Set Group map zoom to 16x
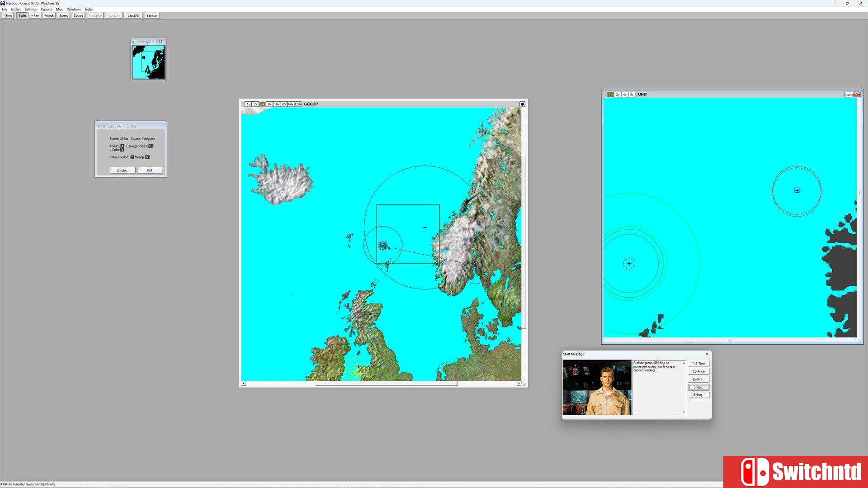Viewport: 868px width, 488px height. coord(276,104)
